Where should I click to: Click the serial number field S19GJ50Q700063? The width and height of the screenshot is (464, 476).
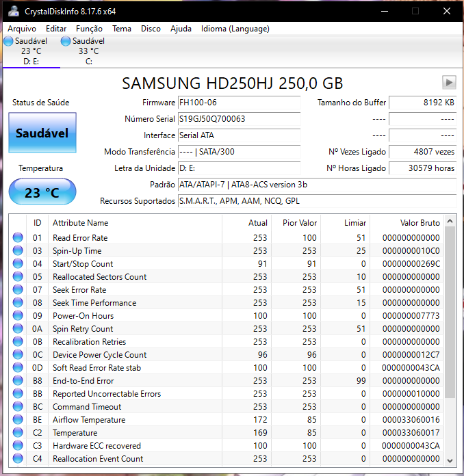pyautogui.click(x=239, y=119)
